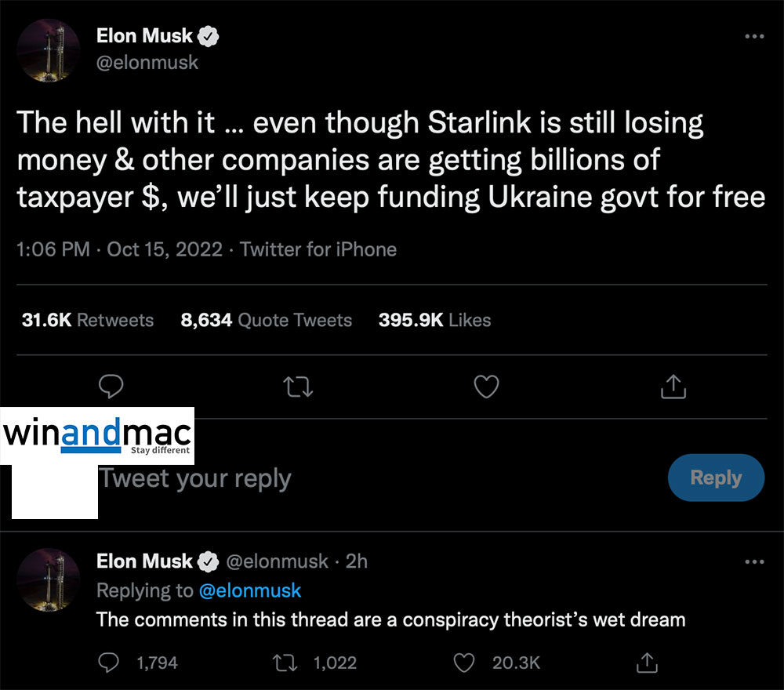
Task: Click the Twitter for iPhone source label
Action: point(318,249)
